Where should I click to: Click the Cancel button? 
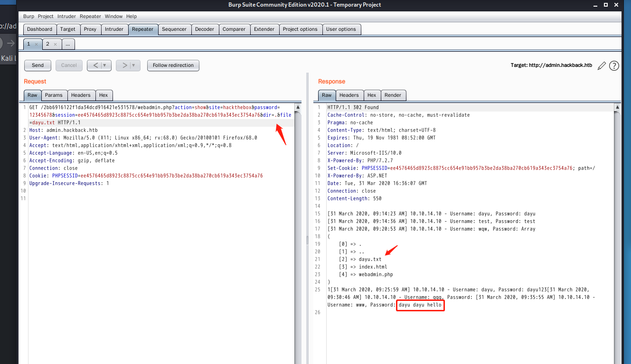[69, 65]
